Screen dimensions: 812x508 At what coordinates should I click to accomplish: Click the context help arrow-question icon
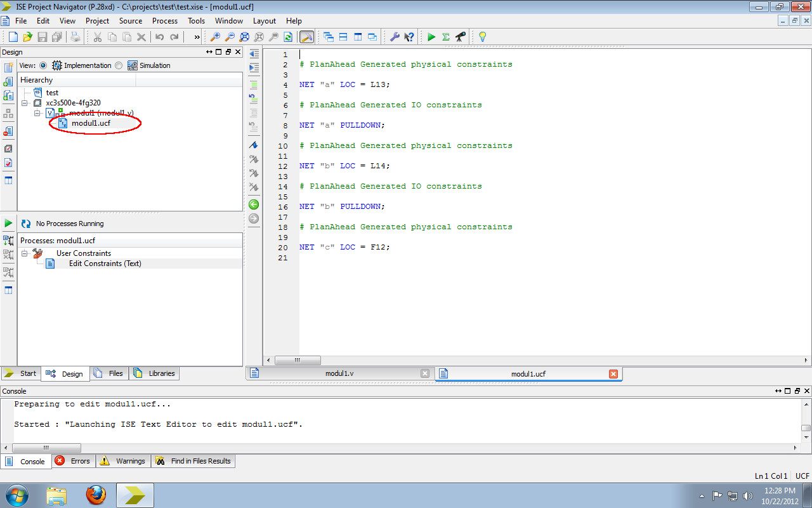click(408, 36)
